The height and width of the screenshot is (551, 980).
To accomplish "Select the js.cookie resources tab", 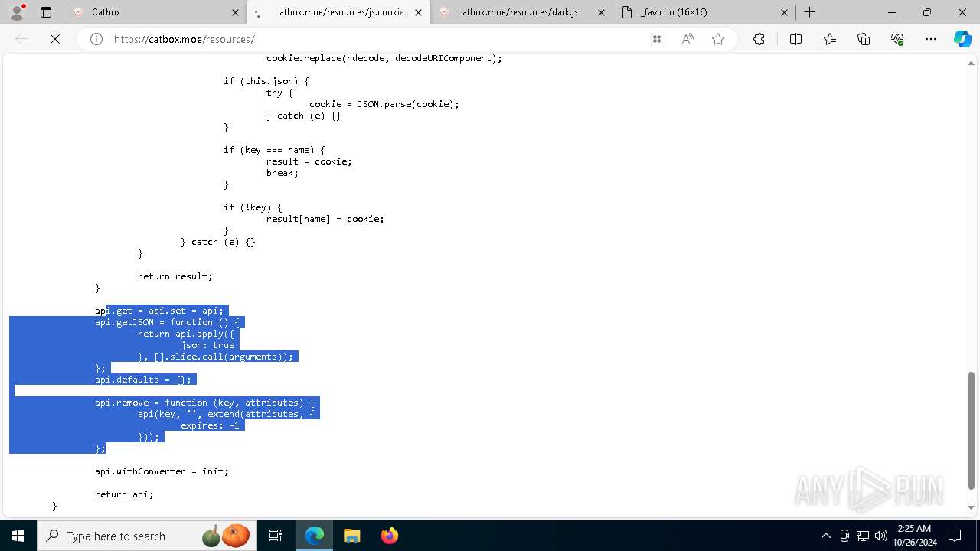I will point(338,12).
